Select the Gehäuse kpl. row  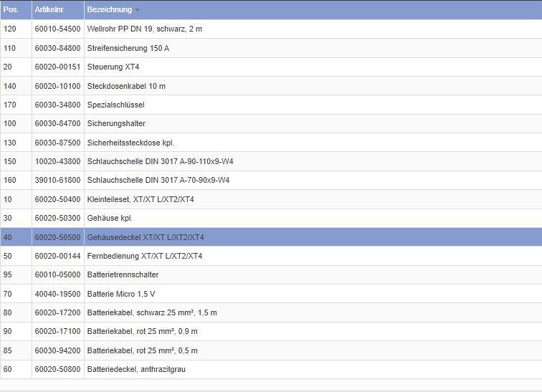pyautogui.click(x=110, y=218)
